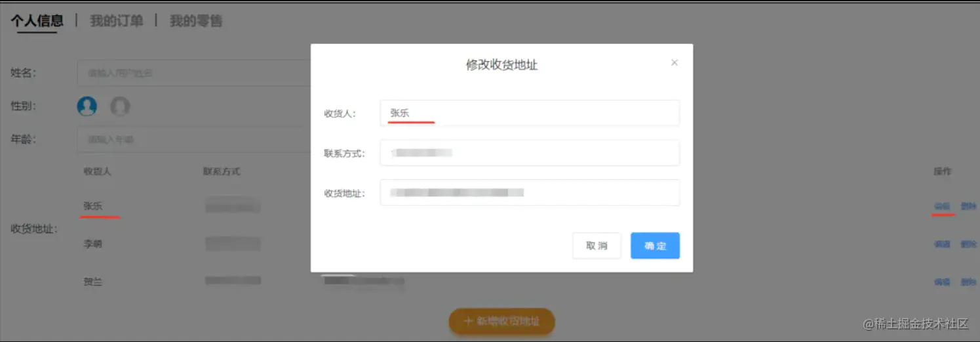Viewport: 980px width, 342px height.
Task: Click the 年龄 age input on background page
Action: click(194, 139)
